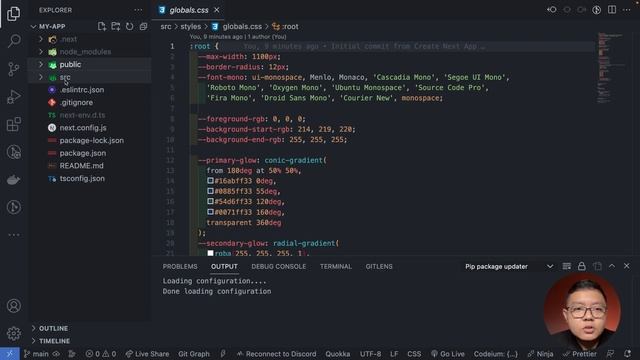Screen dimensions: 640x360
Task: Change end of line sequence LF
Action: 394,354
